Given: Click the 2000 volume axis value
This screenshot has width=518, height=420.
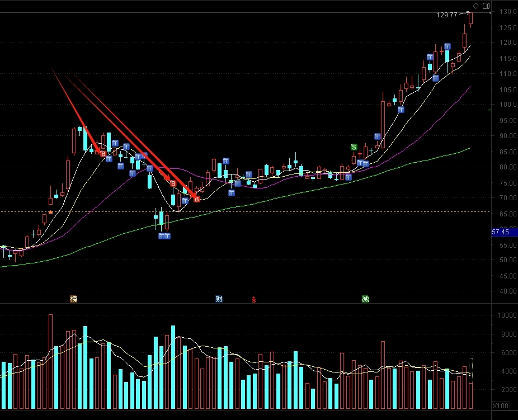Looking at the screenshot, I should [508, 389].
